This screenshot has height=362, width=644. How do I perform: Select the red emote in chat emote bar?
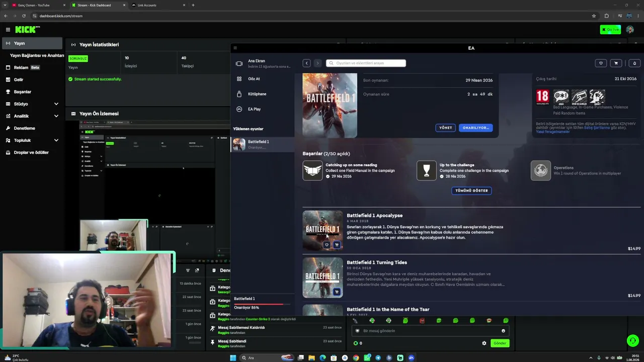[422, 321]
